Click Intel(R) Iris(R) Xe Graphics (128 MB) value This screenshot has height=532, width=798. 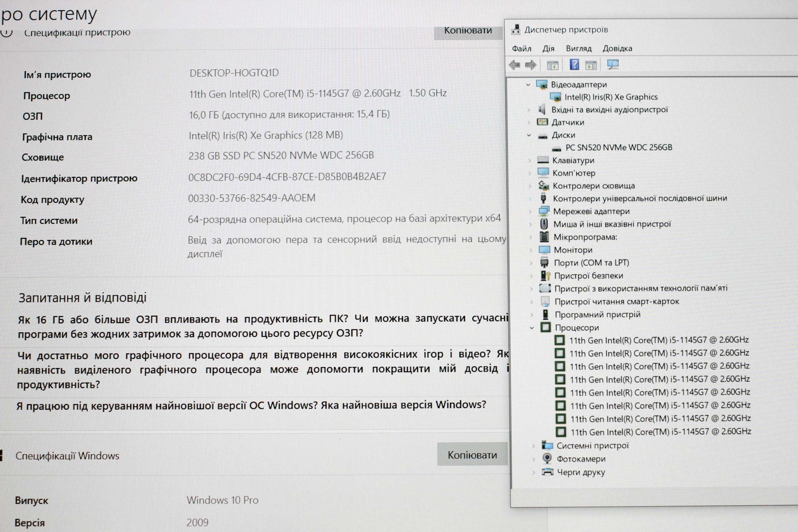[266, 135]
